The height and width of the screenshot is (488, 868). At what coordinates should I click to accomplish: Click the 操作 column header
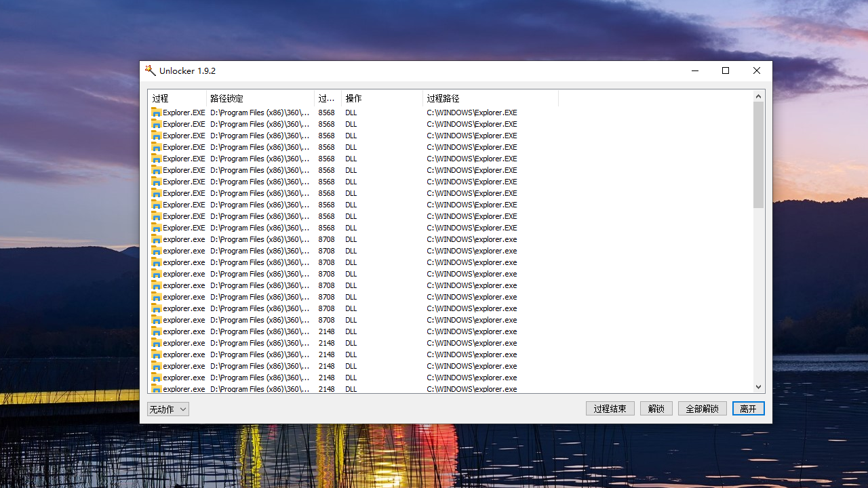click(381, 98)
